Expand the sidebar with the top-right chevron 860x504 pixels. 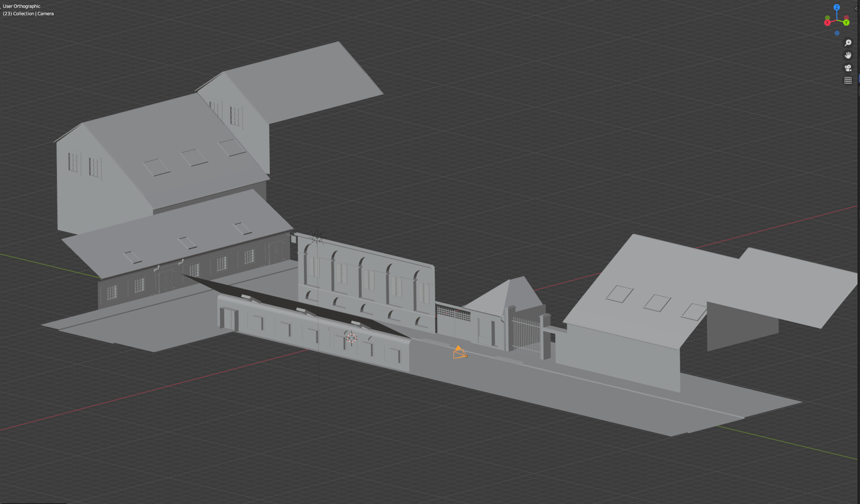[856, 9]
